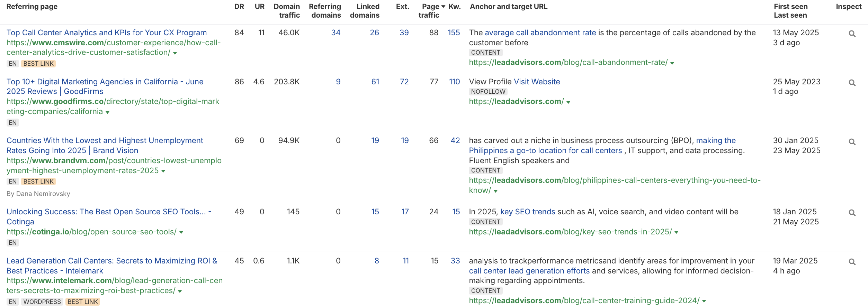The height and width of the screenshot is (307, 868).
Task: Open 'Countries With the Lowest and Highest Unemployment' title
Action: point(105,146)
